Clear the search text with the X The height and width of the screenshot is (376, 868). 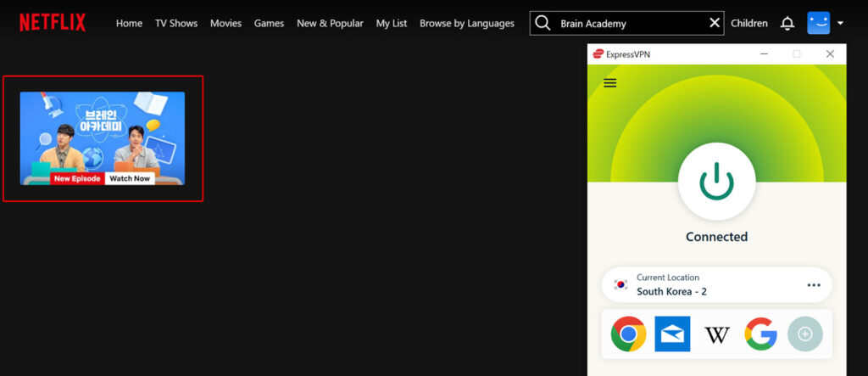pyautogui.click(x=715, y=23)
